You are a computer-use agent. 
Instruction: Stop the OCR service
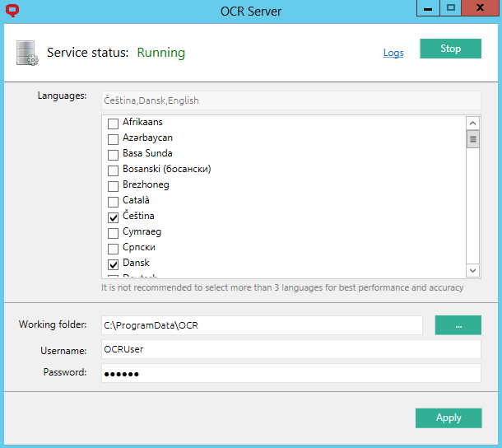click(x=450, y=49)
